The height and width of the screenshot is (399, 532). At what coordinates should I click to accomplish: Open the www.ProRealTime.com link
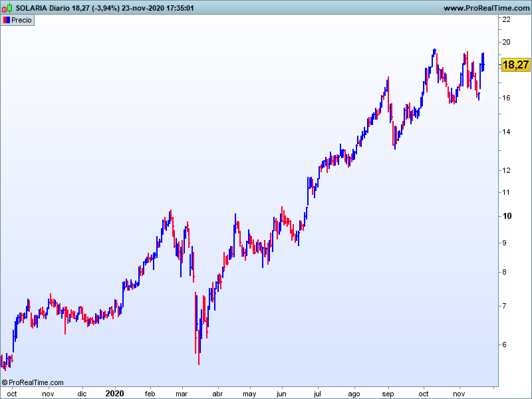click(485, 8)
